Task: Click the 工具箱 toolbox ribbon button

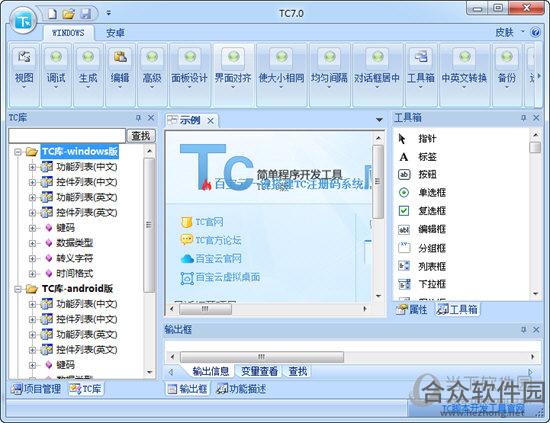Action: (421, 74)
